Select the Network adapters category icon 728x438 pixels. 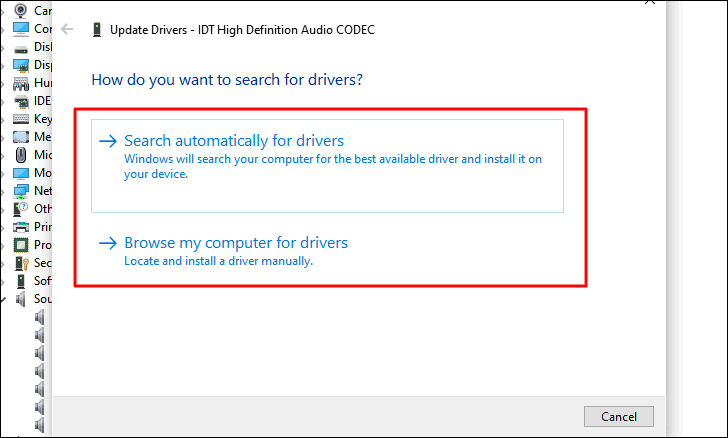(20, 191)
